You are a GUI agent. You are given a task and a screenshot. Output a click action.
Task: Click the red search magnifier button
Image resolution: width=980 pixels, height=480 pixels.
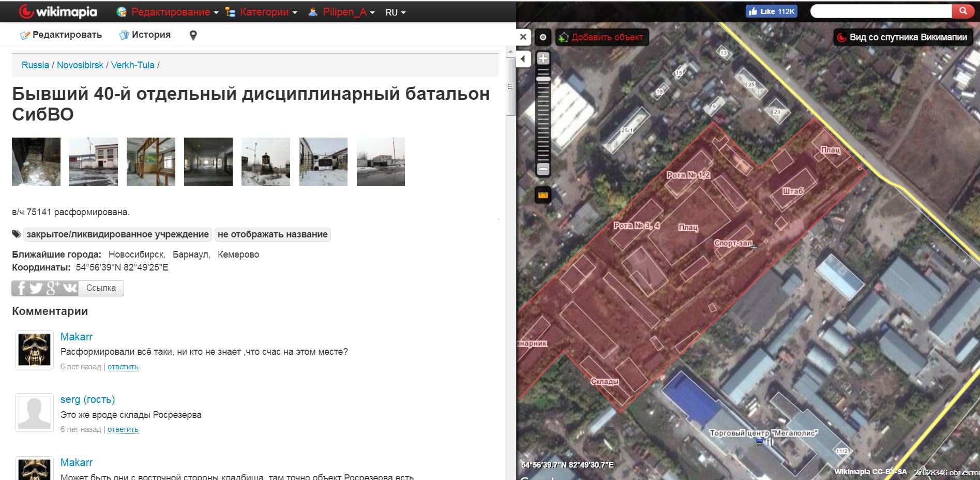pos(963,11)
